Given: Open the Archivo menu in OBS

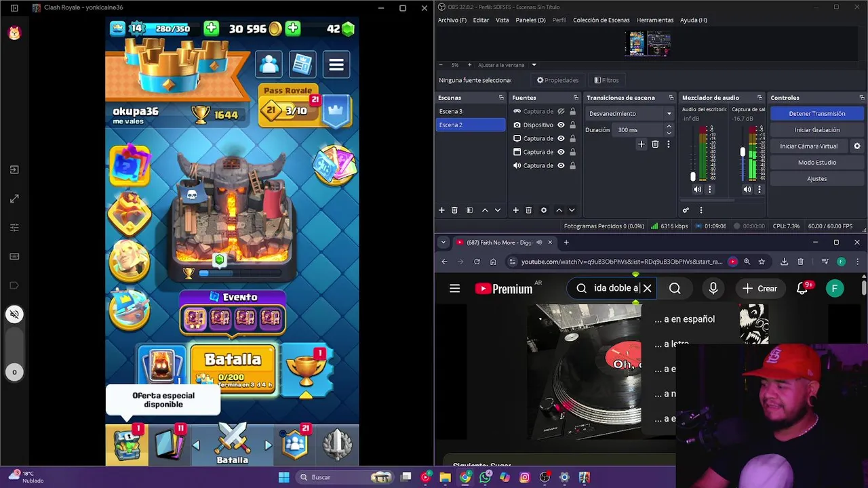Looking at the screenshot, I should [452, 20].
